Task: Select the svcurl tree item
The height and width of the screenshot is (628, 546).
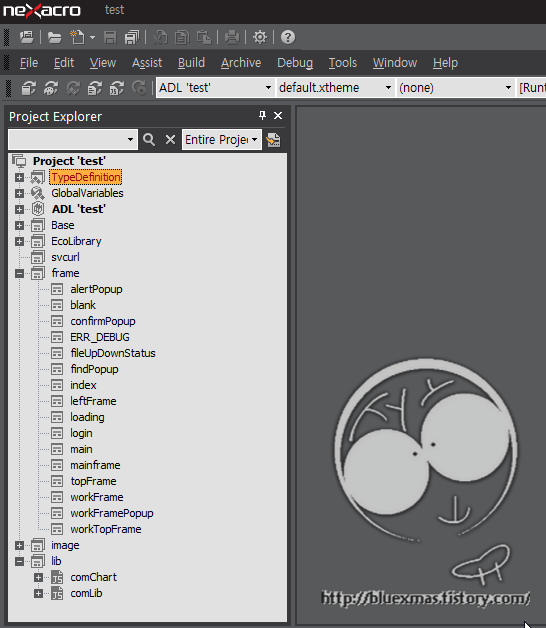Action: (x=65, y=257)
